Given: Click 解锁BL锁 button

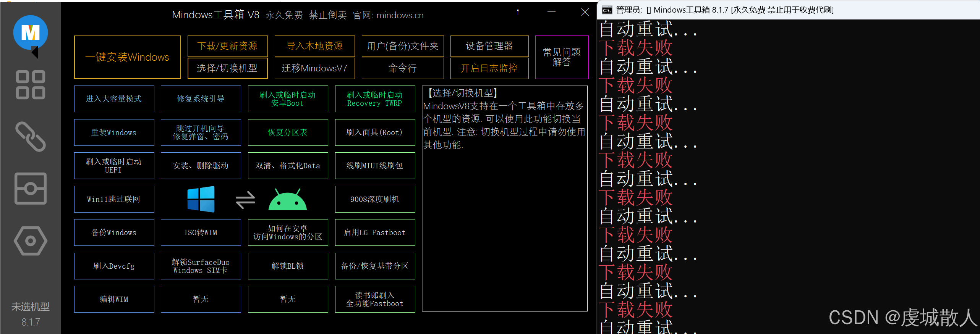Looking at the screenshot, I should click(288, 266).
